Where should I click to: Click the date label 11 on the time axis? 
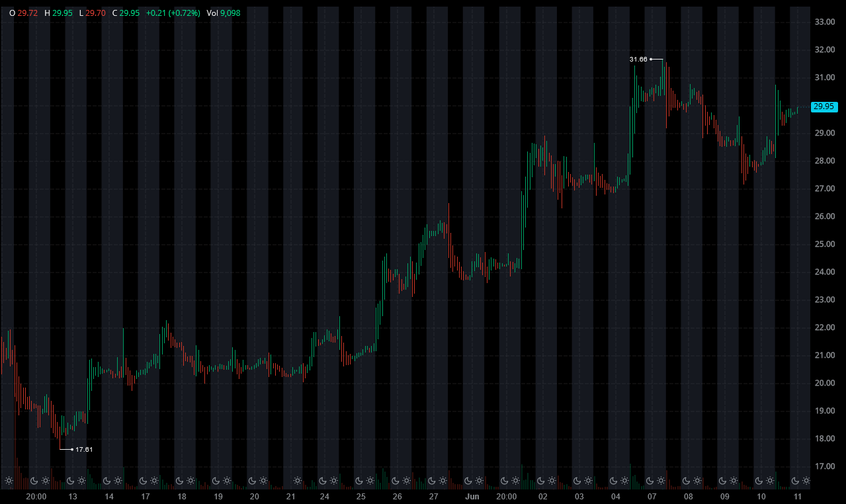click(798, 497)
